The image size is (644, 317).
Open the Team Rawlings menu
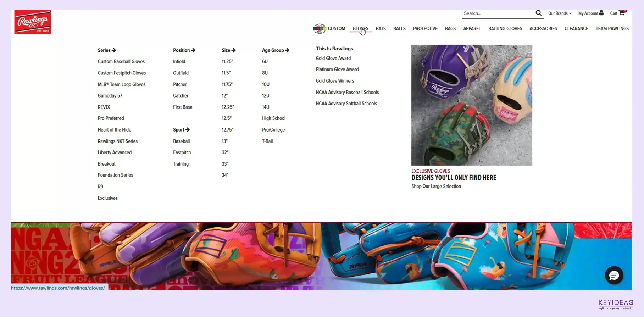[612, 29]
